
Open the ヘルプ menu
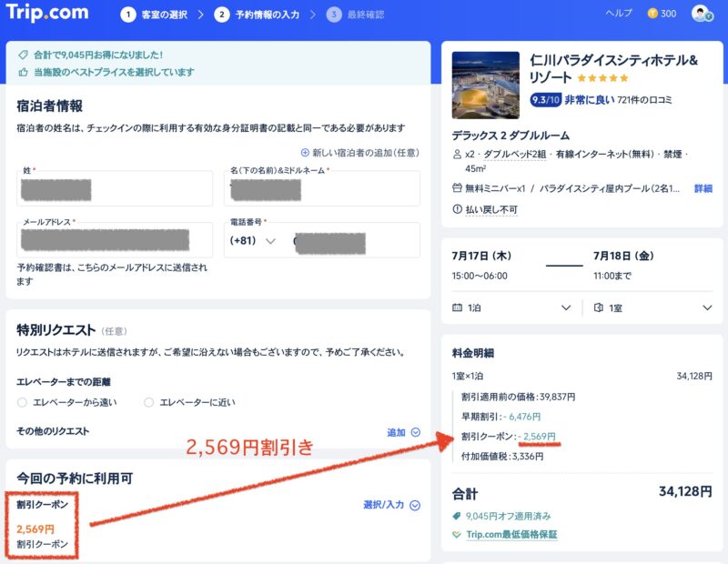(619, 14)
